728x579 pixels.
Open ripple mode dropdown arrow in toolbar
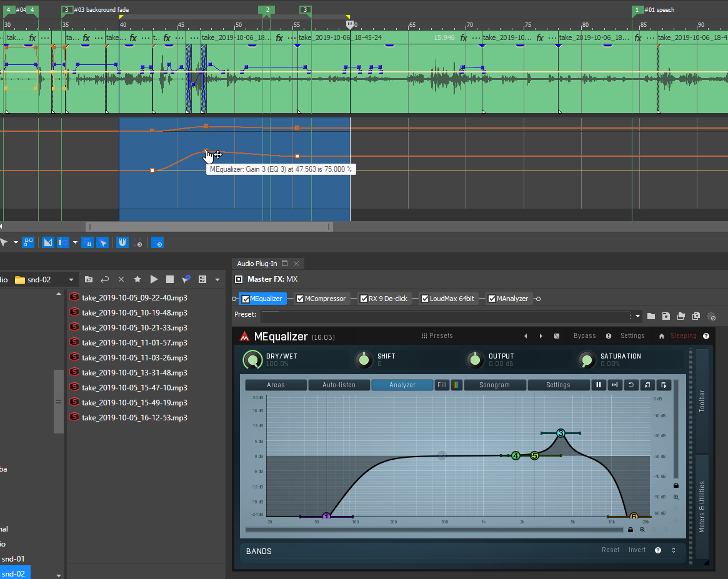[75, 242]
